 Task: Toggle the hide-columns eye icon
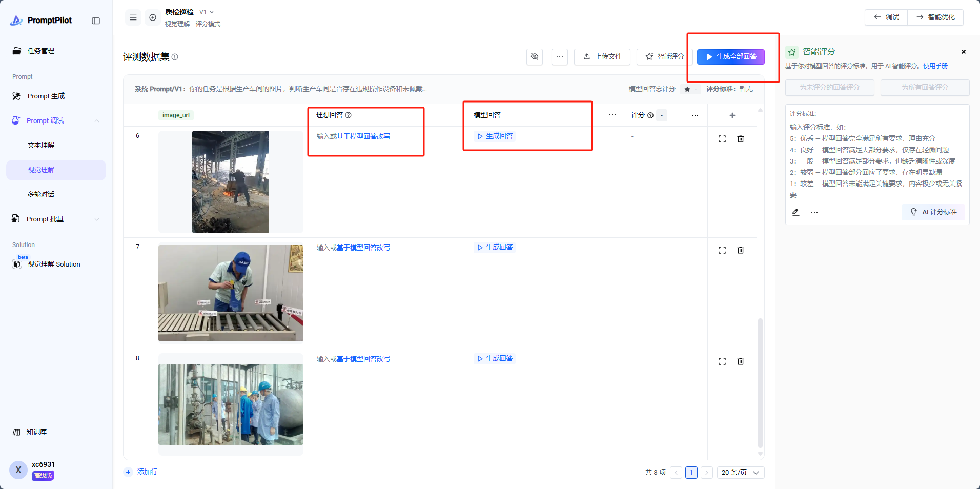[x=535, y=56]
